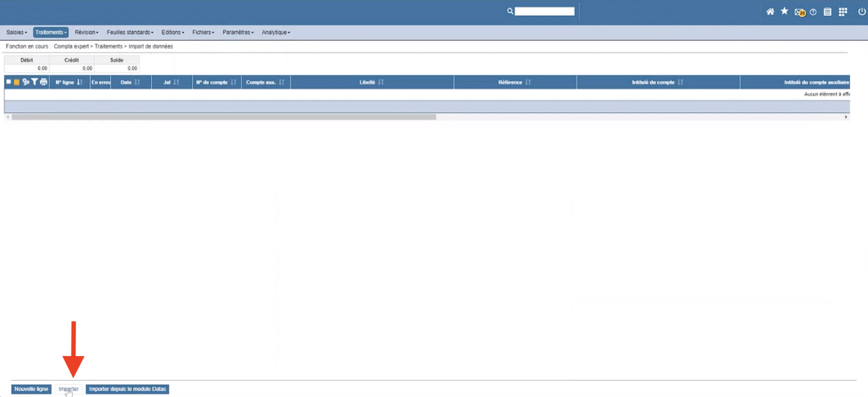Open favorites star icon
868x397 pixels.
coord(784,12)
